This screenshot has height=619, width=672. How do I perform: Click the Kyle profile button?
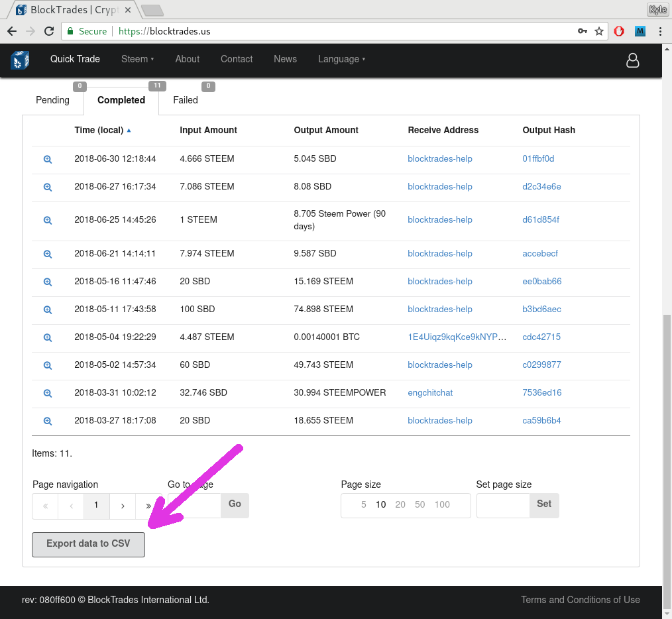(657, 9)
